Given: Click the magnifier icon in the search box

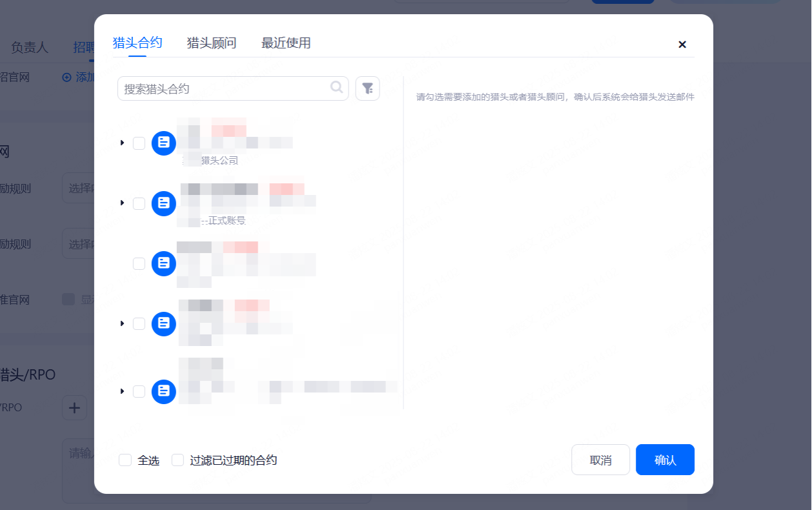Looking at the screenshot, I should point(336,88).
